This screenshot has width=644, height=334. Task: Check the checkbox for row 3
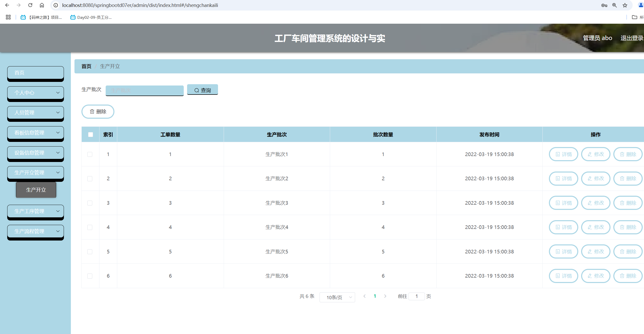pos(90,203)
